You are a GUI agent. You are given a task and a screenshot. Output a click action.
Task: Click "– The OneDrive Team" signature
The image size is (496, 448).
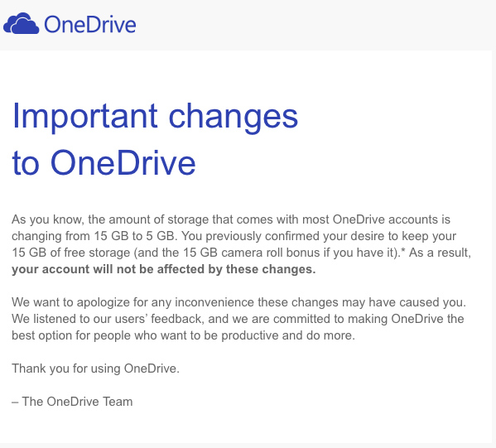(72, 402)
